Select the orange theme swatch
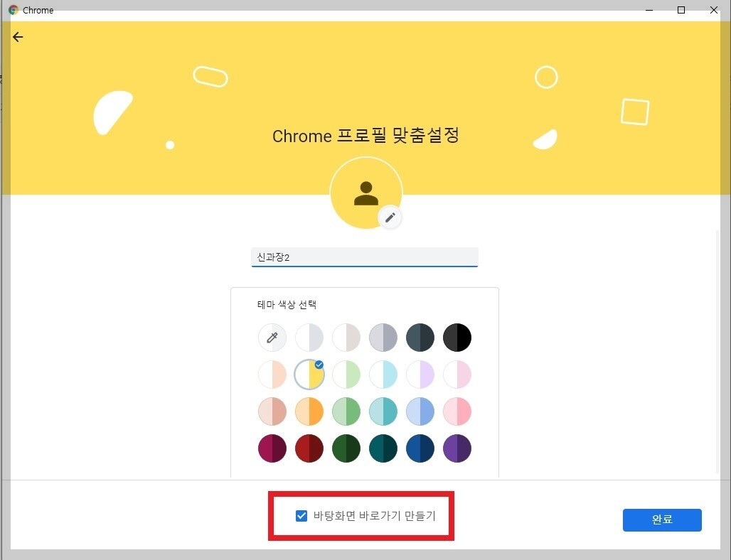The width and height of the screenshot is (731, 560). [x=309, y=411]
